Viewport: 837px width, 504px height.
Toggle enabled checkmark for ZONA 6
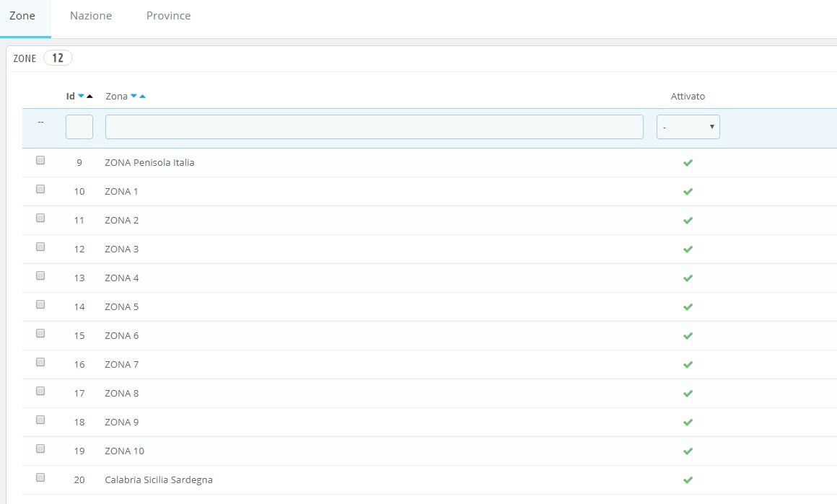coord(688,335)
